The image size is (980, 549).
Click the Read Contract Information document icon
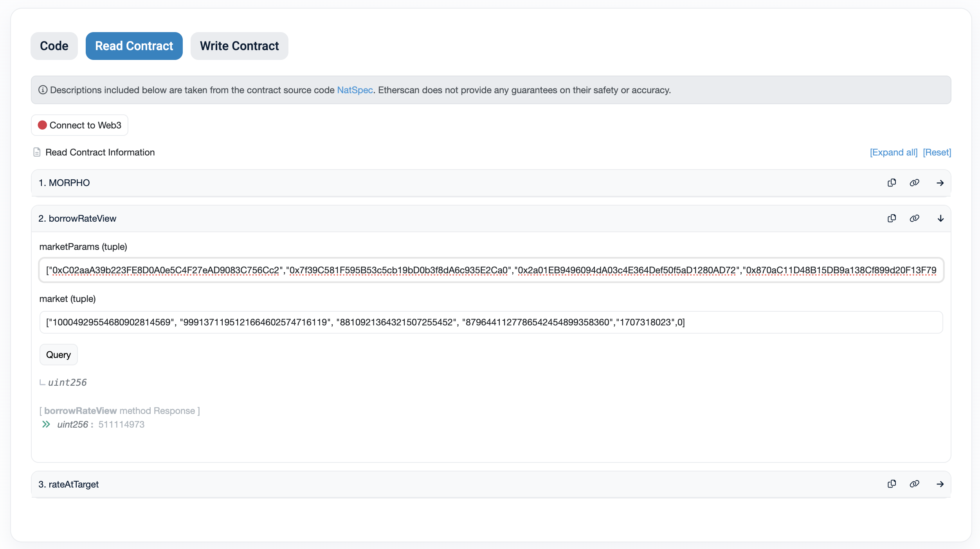(x=37, y=152)
